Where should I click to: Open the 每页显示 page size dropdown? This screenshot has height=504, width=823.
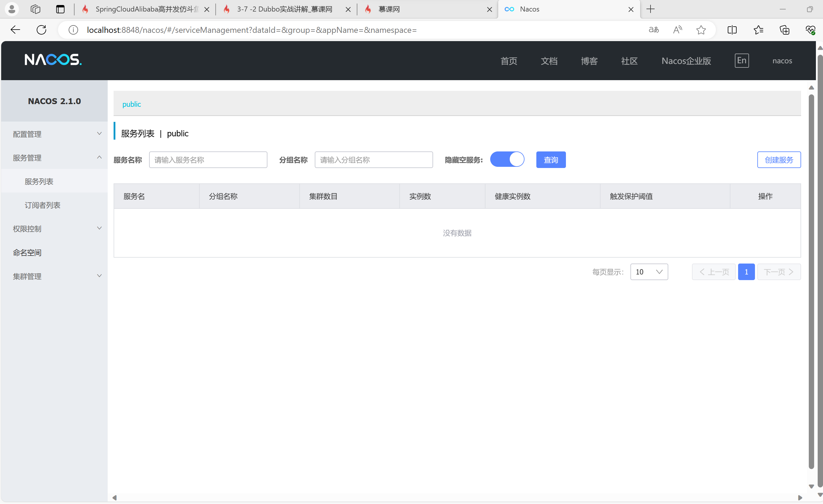[x=649, y=272]
